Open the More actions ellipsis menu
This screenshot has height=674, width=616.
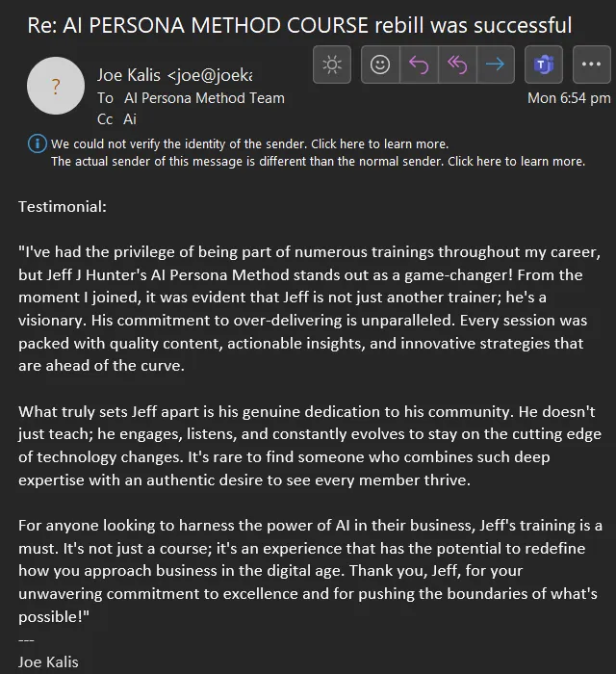(x=591, y=65)
